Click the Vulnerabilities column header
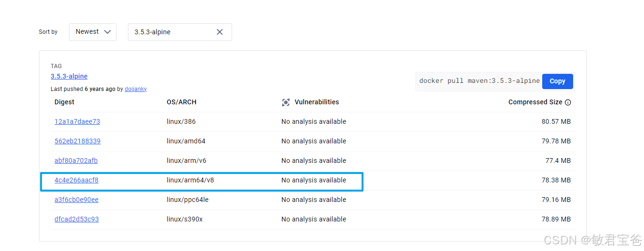This screenshot has height=251, width=644. point(317,102)
